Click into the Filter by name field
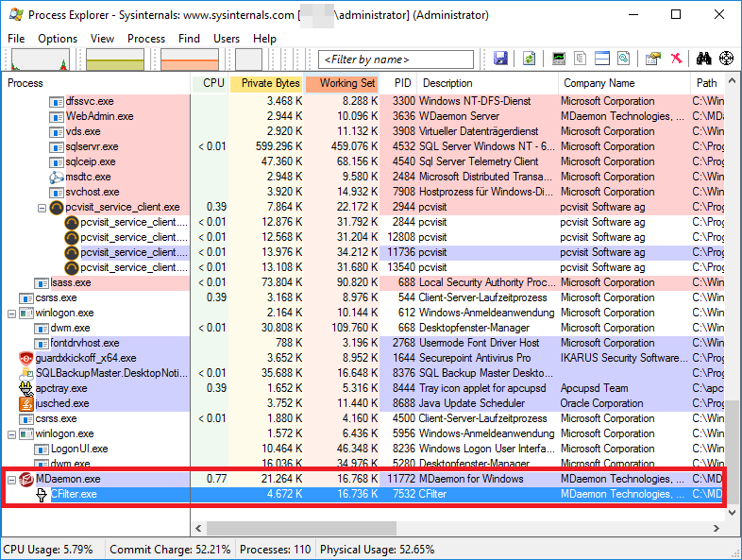The image size is (742, 560). click(x=396, y=59)
